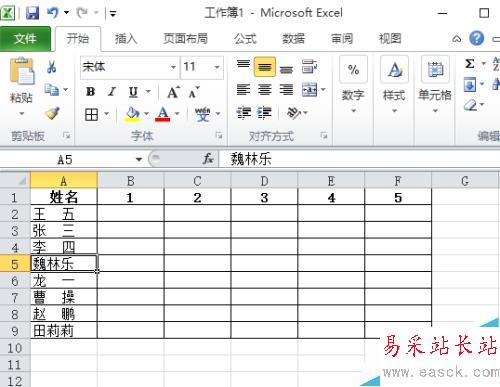Open the font color dropdown arrow
Image resolution: width=500 pixels, height=387 pixels.
pos(177,114)
